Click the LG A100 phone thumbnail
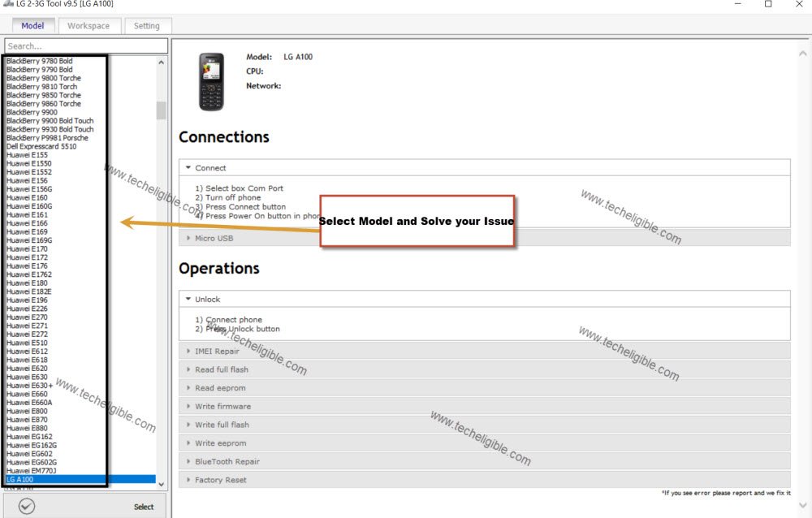The width and height of the screenshot is (812, 518). click(211, 82)
